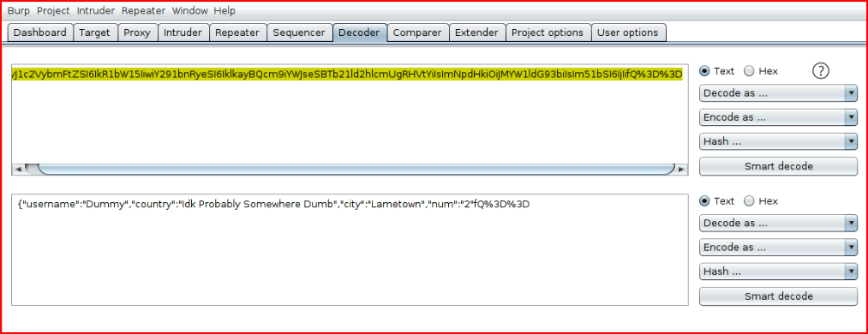
Task: Switch to the Comparer tab
Action: click(x=417, y=33)
